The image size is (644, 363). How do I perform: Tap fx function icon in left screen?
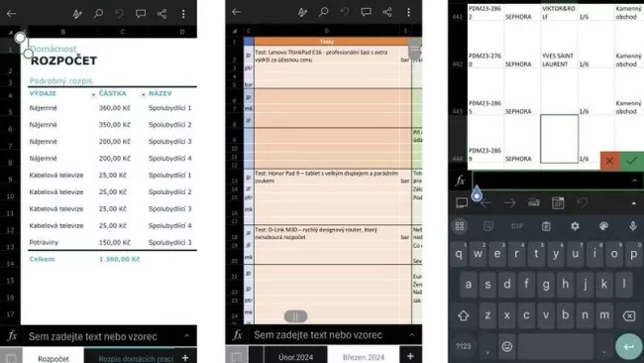click(x=12, y=336)
